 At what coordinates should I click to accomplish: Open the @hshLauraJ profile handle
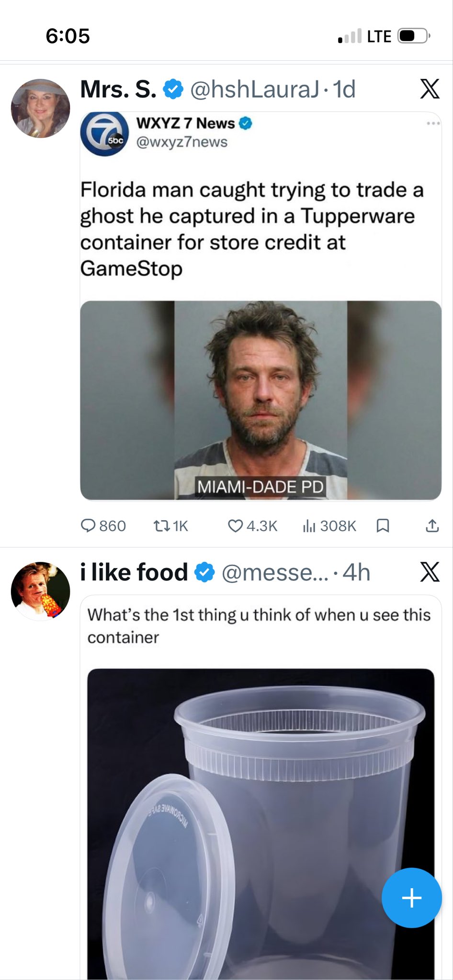[x=254, y=89]
